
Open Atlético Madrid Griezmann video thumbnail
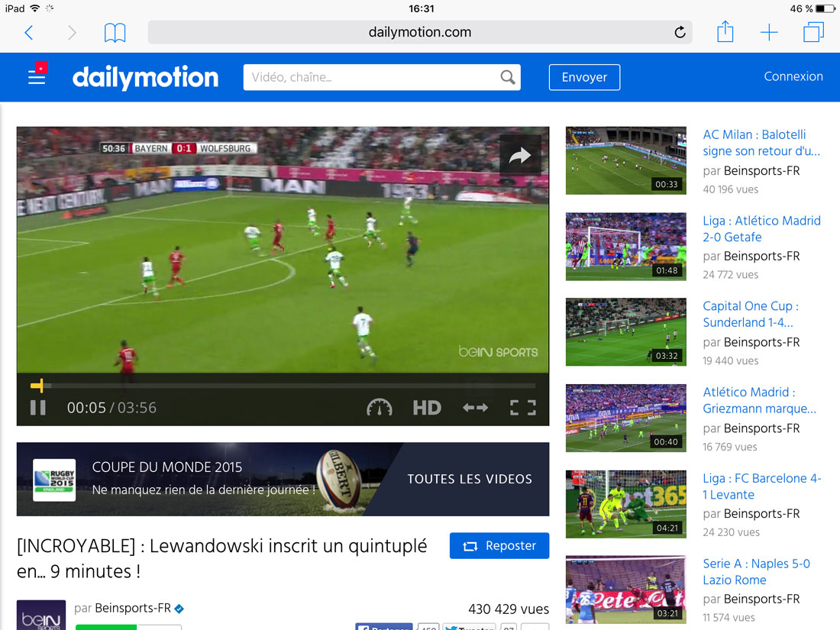pos(625,418)
